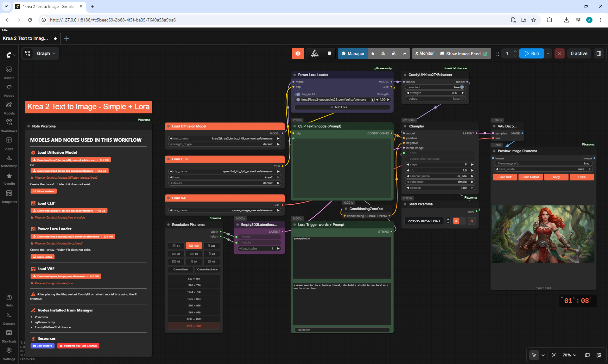Open the Apps sidebar panel
This screenshot has height=364, width=608.
point(9,143)
